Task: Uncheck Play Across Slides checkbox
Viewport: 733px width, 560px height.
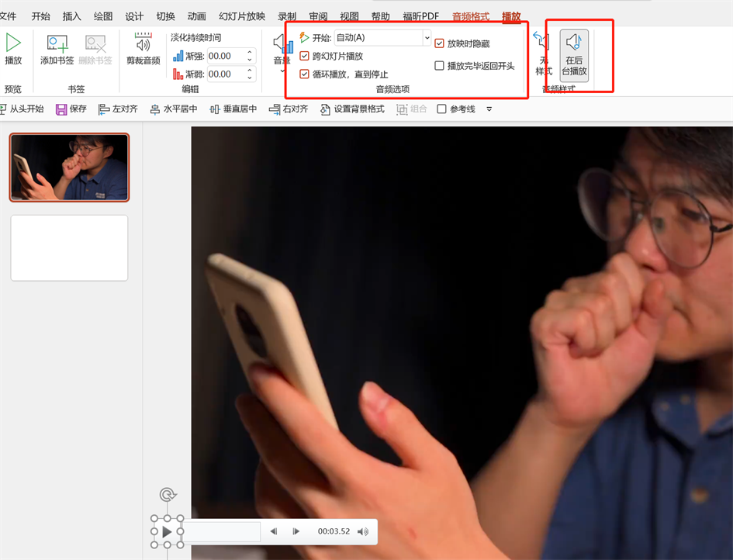Action: (305, 56)
